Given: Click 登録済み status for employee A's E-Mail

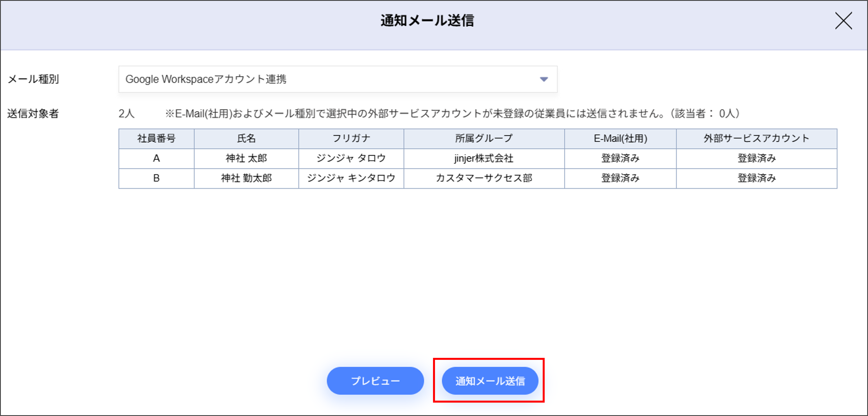Looking at the screenshot, I should tap(620, 158).
